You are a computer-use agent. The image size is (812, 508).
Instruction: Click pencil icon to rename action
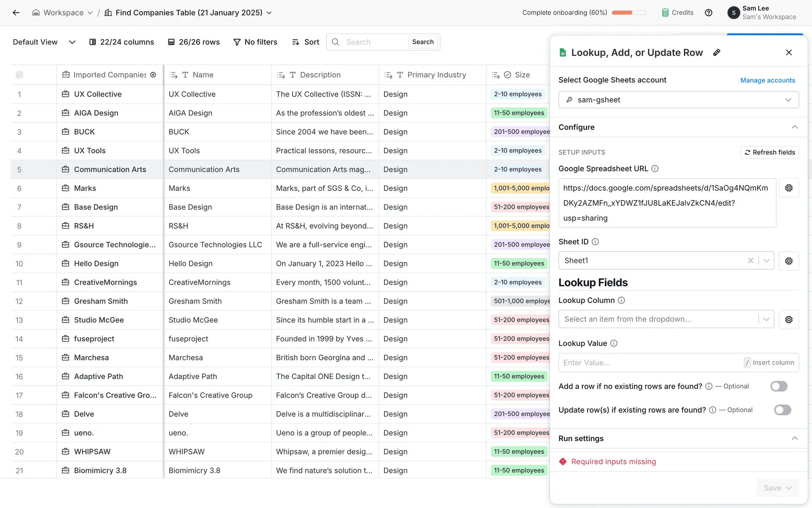click(x=716, y=52)
